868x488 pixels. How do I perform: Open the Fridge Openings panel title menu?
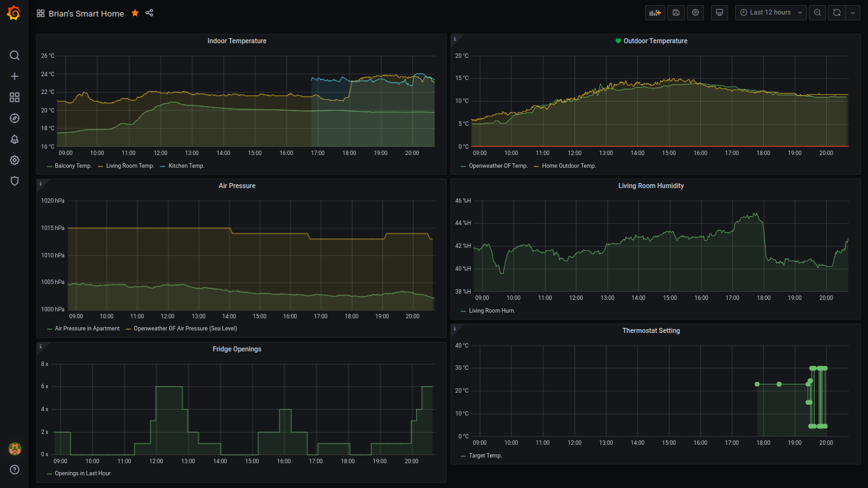click(x=236, y=349)
